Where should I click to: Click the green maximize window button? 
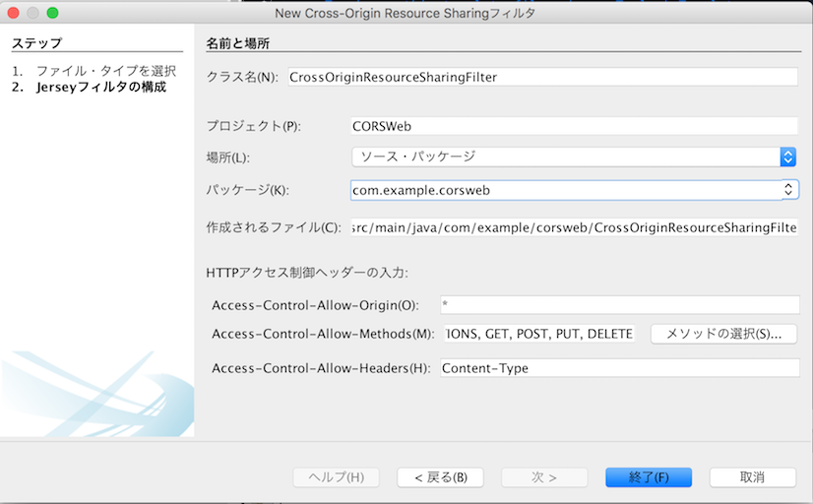[x=52, y=13]
